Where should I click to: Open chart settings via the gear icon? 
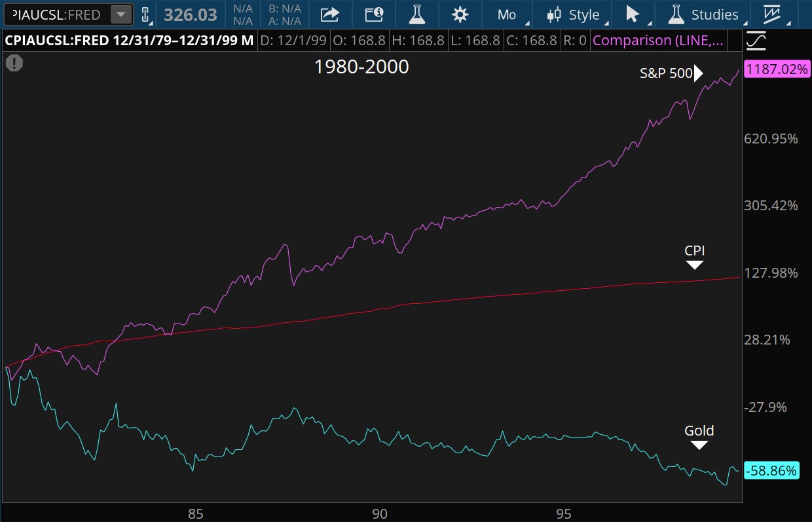460,14
